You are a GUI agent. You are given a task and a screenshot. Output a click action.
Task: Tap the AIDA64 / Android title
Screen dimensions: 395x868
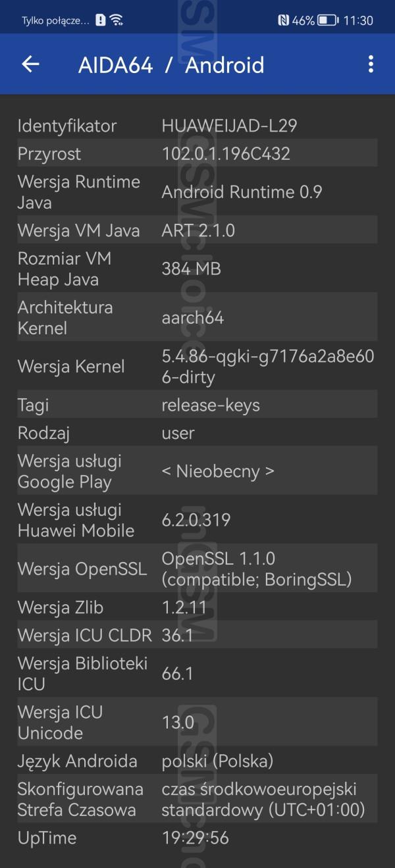pyautogui.click(x=171, y=64)
